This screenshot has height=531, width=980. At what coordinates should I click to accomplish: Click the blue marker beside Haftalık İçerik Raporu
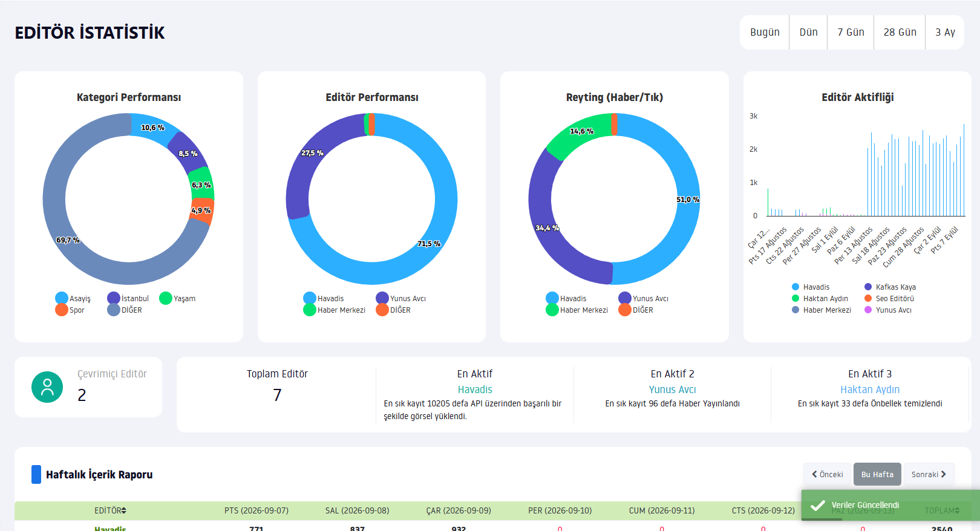coord(36,474)
